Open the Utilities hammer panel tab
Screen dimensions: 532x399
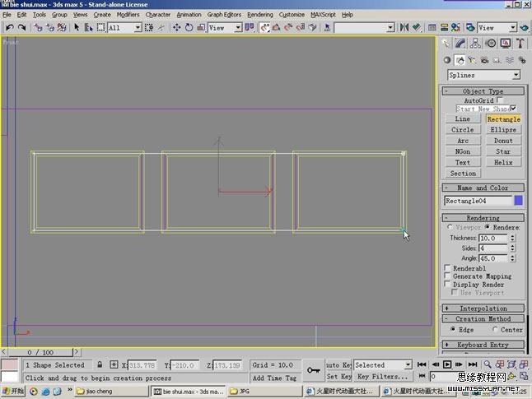click(x=520, y=44)
